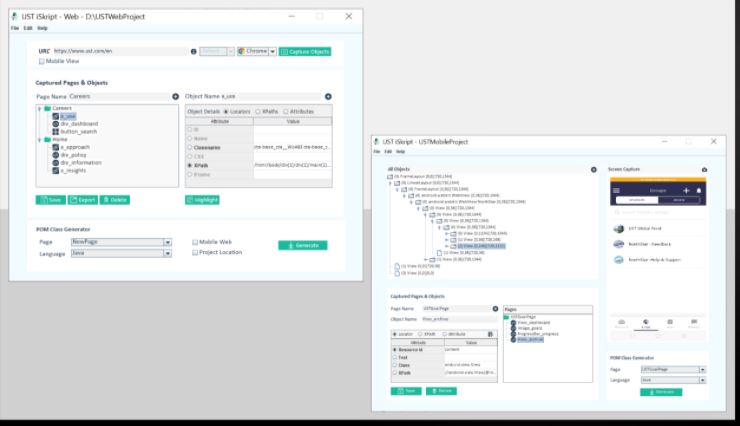Open the Help menu in the Mobile window
This screenshot has height=426, width=740.
[x=400, y=152]
